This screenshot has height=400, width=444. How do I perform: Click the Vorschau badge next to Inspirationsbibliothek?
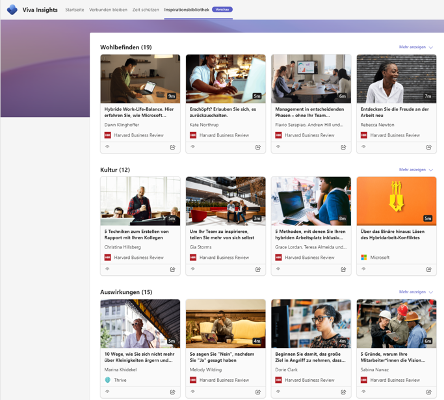click(x=222, y=10)
